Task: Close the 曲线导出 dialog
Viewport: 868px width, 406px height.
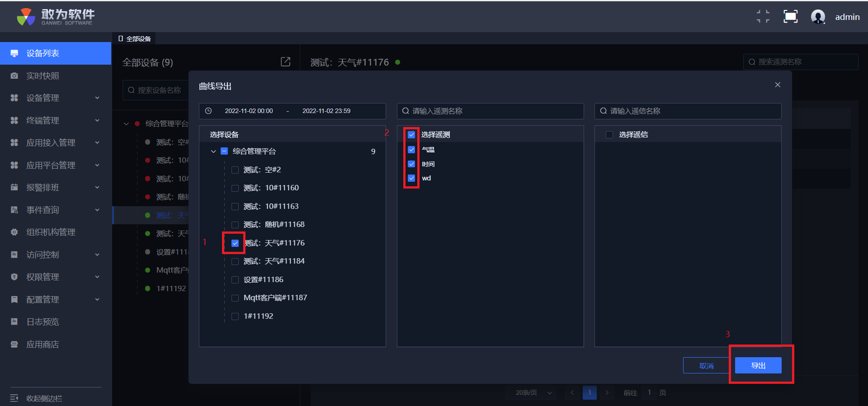Action: [778, 85]
